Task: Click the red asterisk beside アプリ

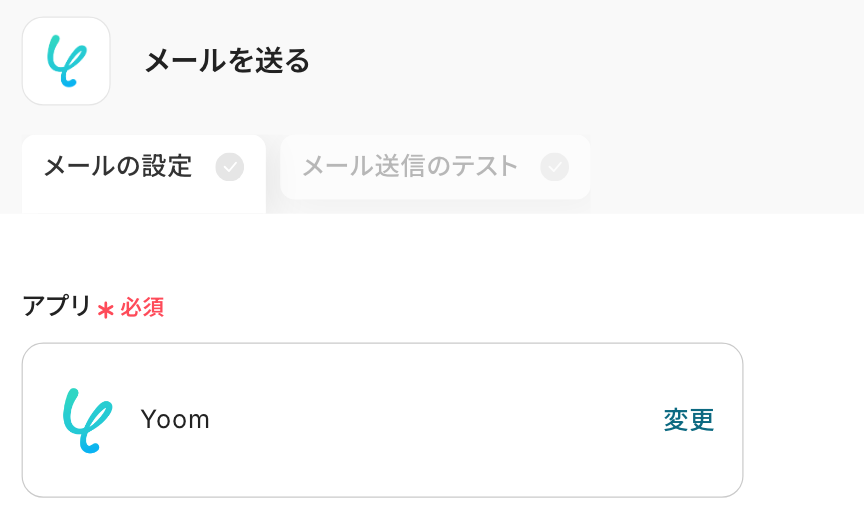Action: pyautogui.click(x=106, y=309)
